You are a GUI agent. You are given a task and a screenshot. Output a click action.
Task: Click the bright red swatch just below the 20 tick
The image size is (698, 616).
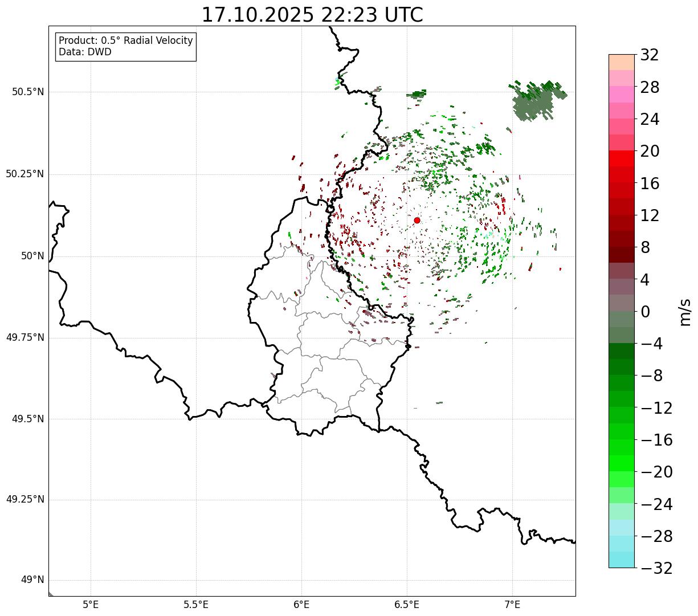622,159
